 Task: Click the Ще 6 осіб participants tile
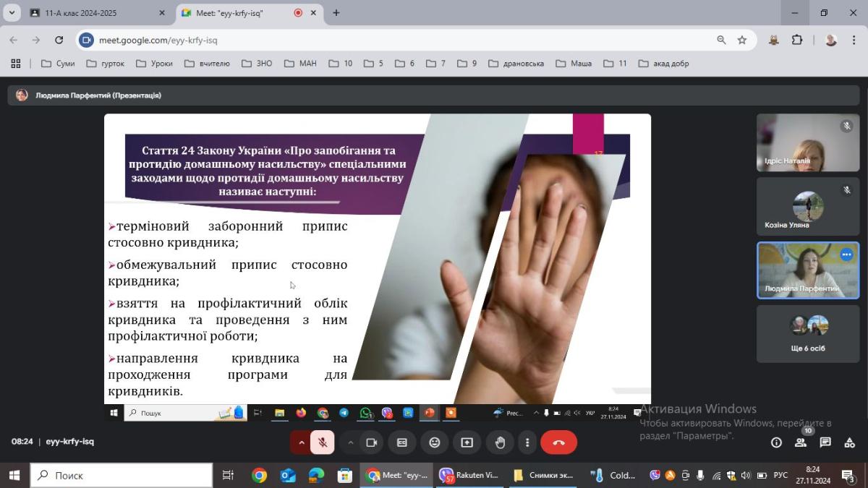click(x=808, y=333)
